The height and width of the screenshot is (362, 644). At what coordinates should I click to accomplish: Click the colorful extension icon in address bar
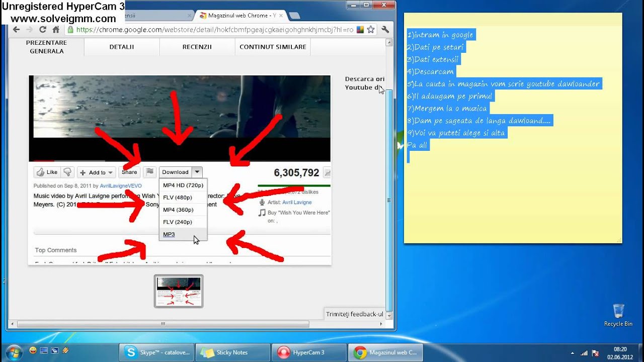pos(360,30)
